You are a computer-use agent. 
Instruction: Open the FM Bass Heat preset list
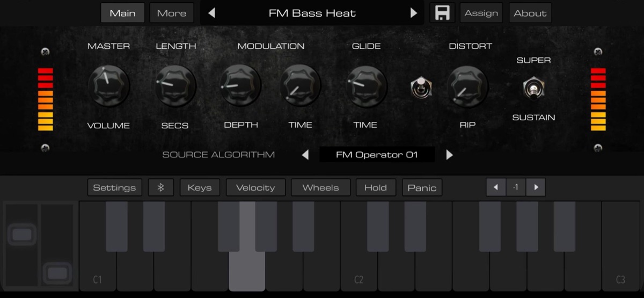(x=312, y=13)
